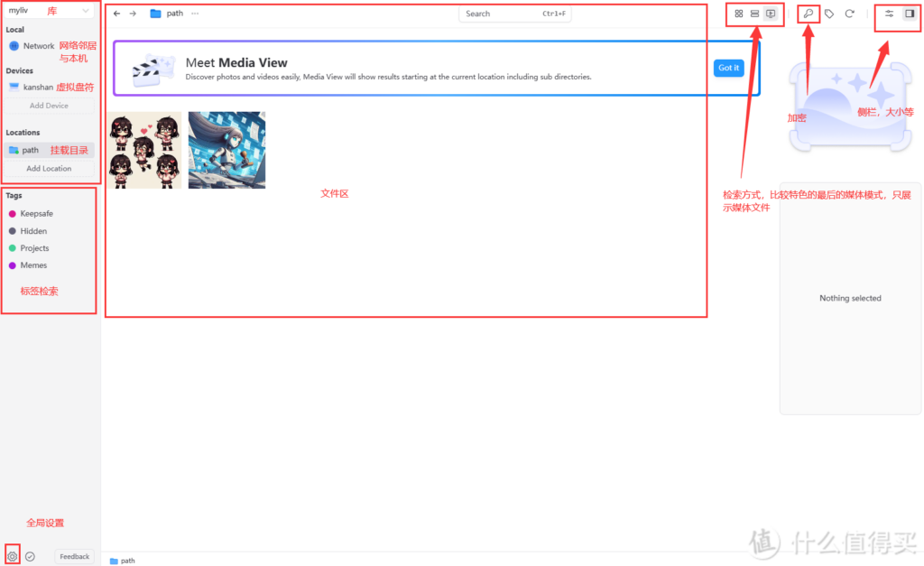Open Network in the Local section
Screen dimensions: 924x566
(39, 46)
